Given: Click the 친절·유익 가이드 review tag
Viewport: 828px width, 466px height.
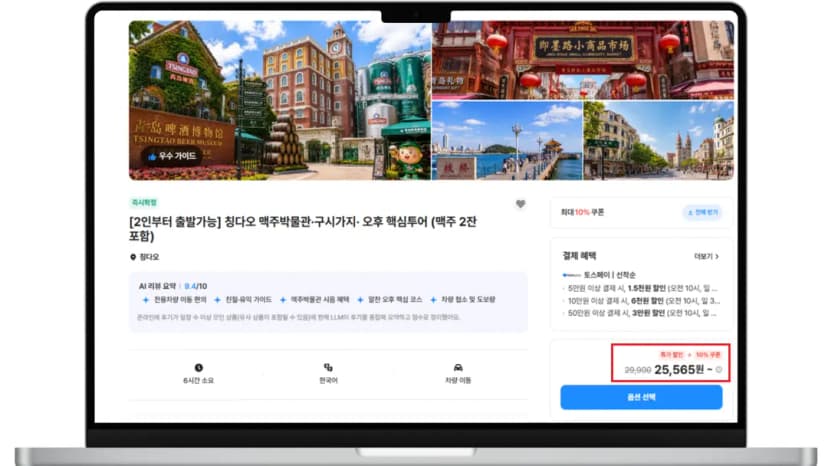Looking at the screenshot, I should coord(248,300).
